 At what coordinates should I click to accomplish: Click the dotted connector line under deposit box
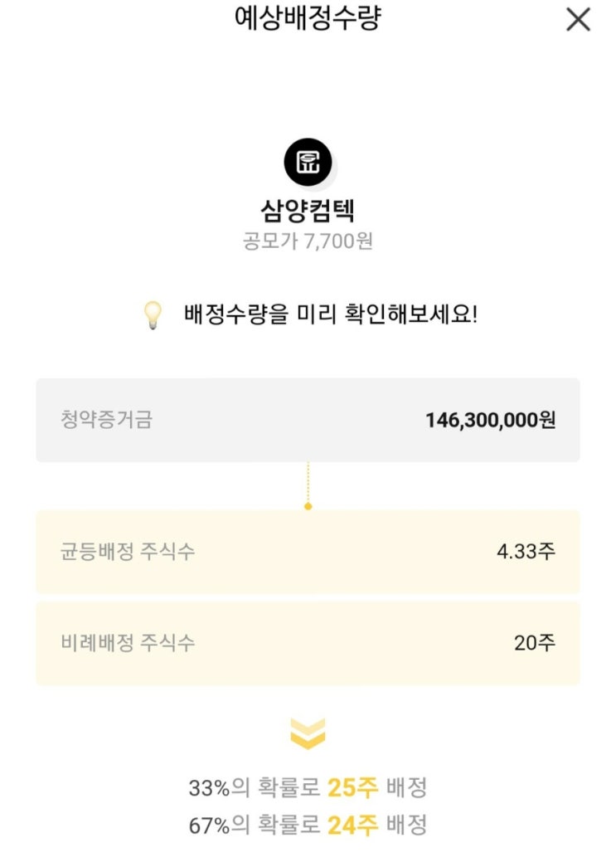[308, 481]
